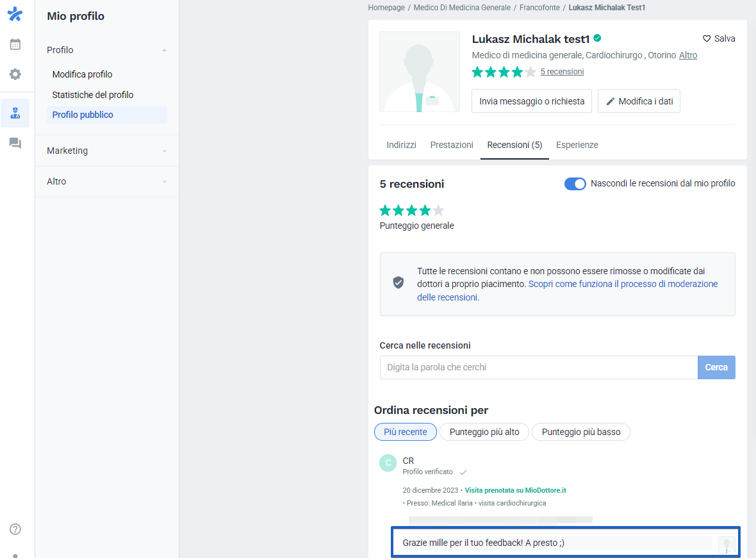
Task: Click the Cerca button
Action: tap(716, 368)
